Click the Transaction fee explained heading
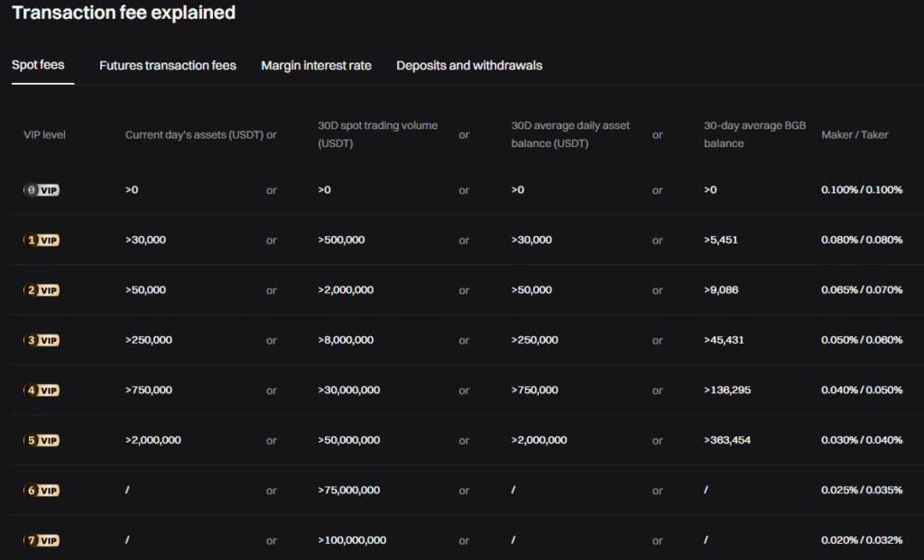 (x=124, y=13)
